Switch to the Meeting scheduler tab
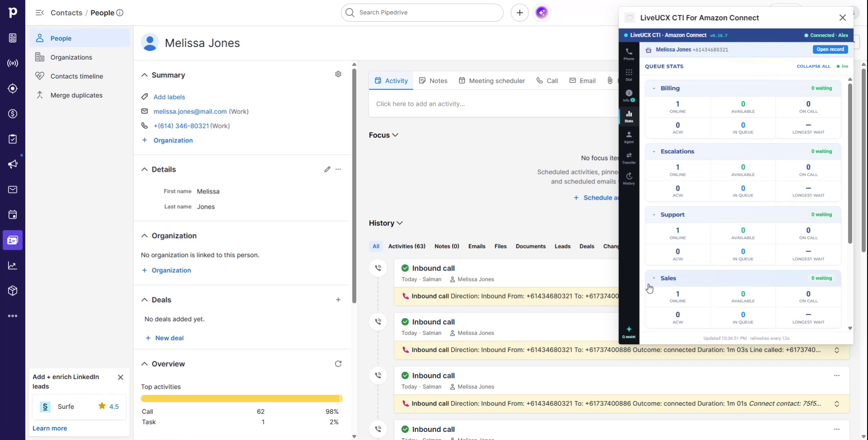This screenshot has width=868, height=440. point(492,81)
